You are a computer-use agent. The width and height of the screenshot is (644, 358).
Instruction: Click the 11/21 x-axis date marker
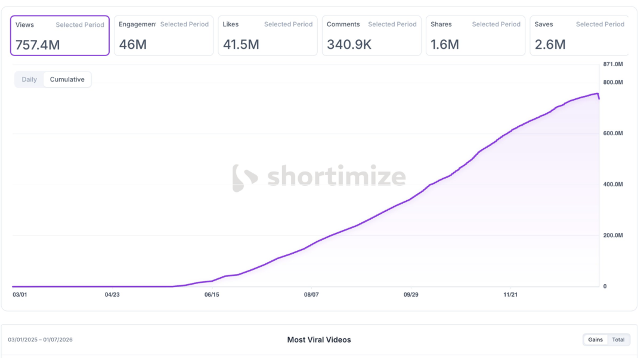510,294
